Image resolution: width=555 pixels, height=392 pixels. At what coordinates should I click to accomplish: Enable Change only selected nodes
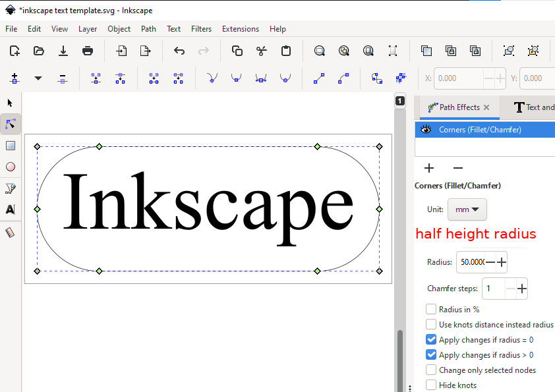coord(431,370)
